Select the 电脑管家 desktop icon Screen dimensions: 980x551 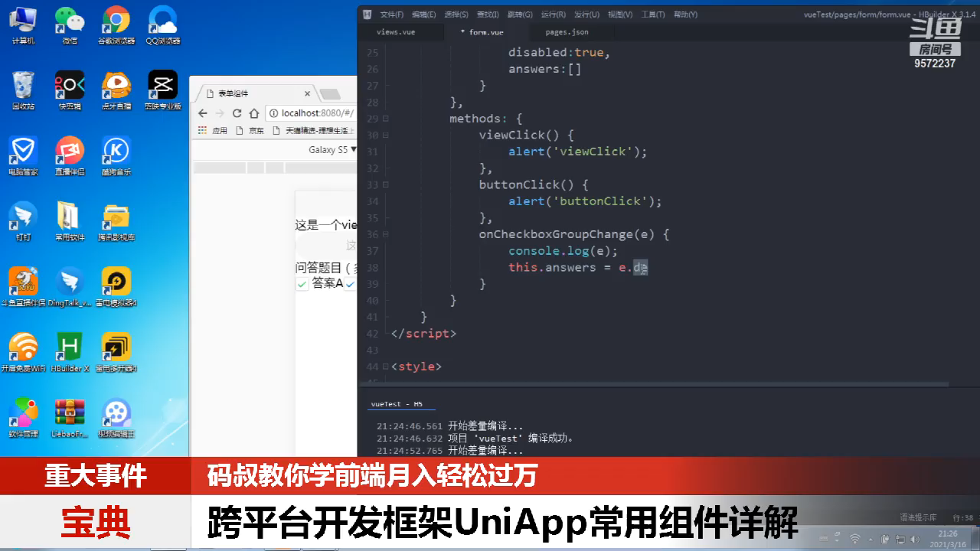[23, 156]
